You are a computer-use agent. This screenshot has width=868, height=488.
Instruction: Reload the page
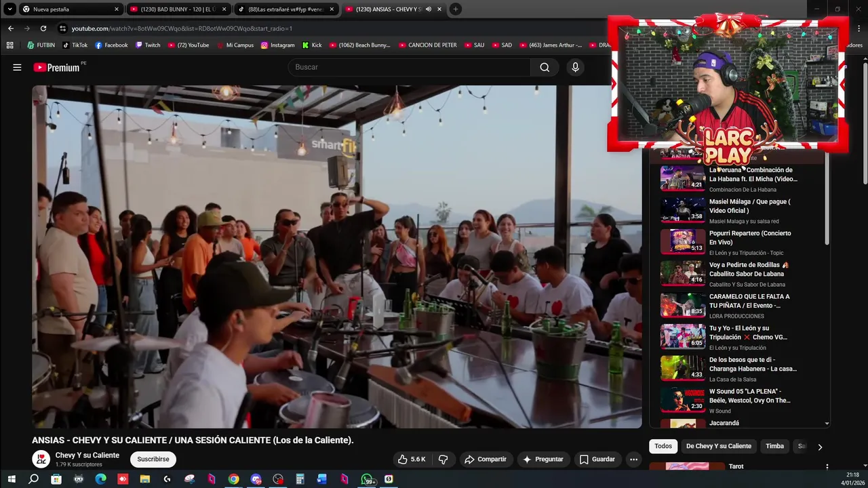(x=43, y=28)
